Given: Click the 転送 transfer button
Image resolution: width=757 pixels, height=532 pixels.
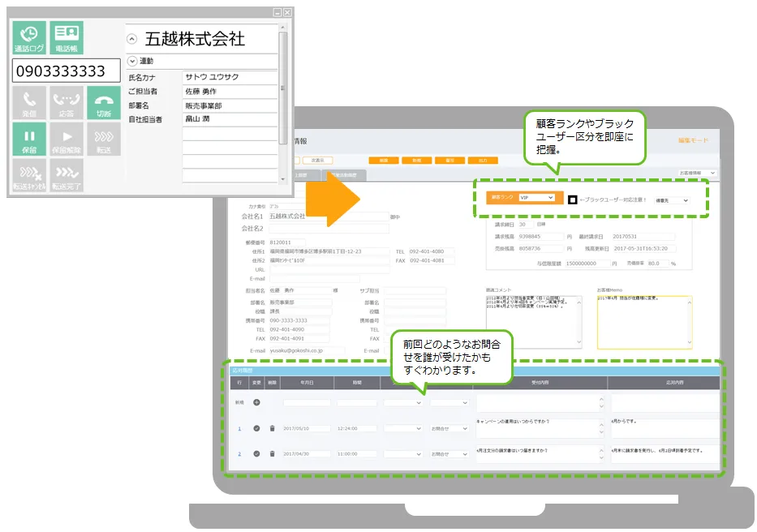Looking at the screenshot, I should pyautogui.click(x=104, y=139).
